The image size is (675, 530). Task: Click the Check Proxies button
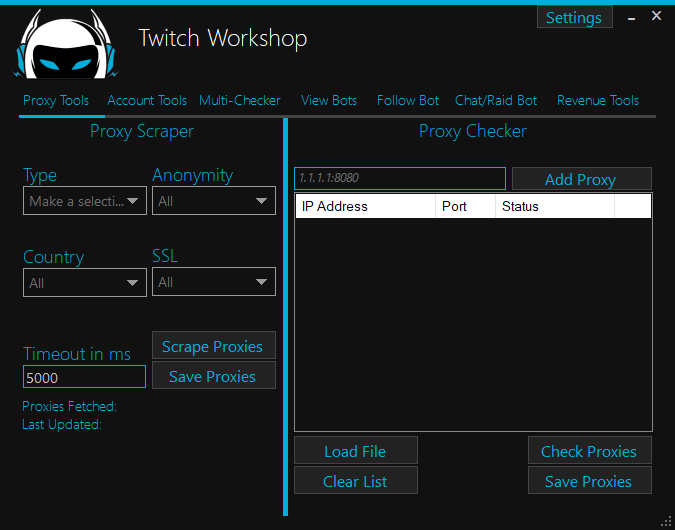click(x=590, y=450)
